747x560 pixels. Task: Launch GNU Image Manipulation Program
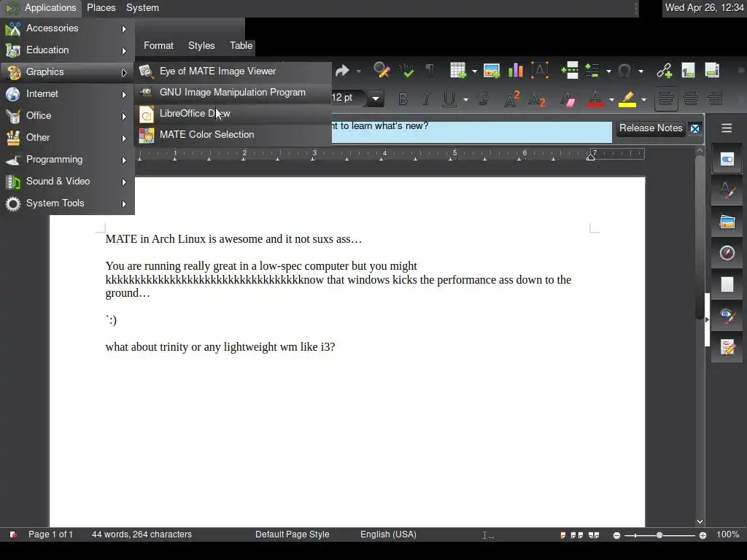[233, 93]
